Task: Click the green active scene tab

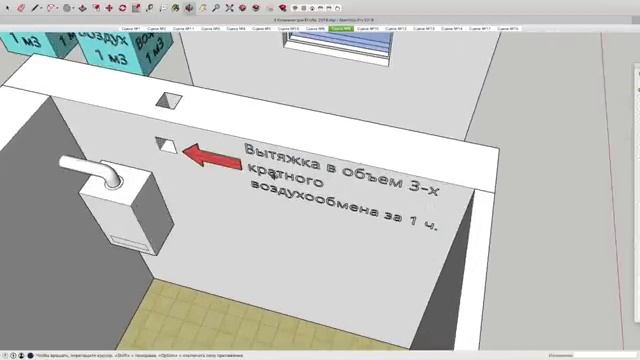Action: 341,29
